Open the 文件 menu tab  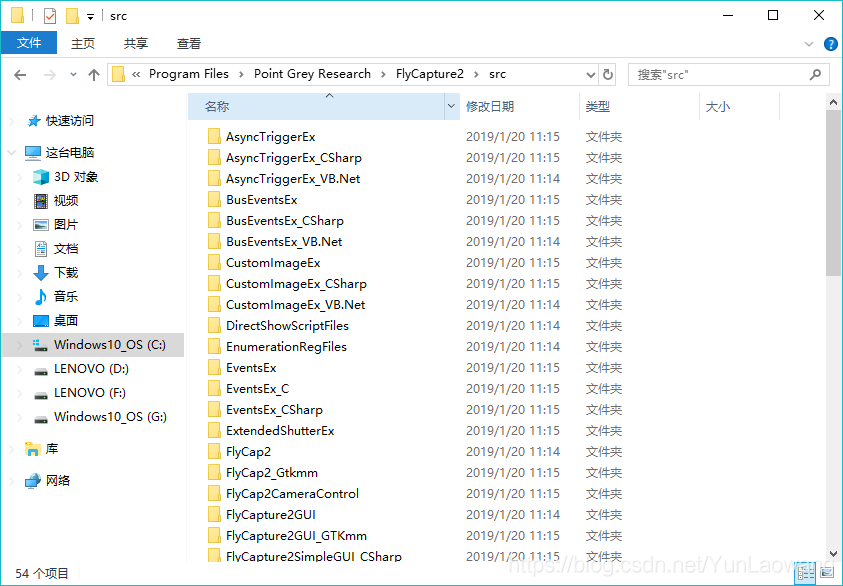28,43
